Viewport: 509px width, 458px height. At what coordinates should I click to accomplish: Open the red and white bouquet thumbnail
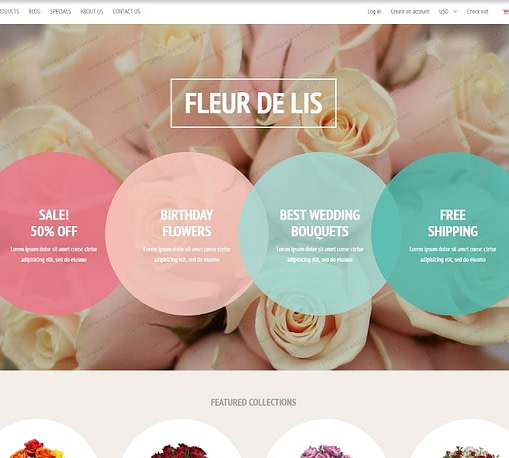pos(470,452)
